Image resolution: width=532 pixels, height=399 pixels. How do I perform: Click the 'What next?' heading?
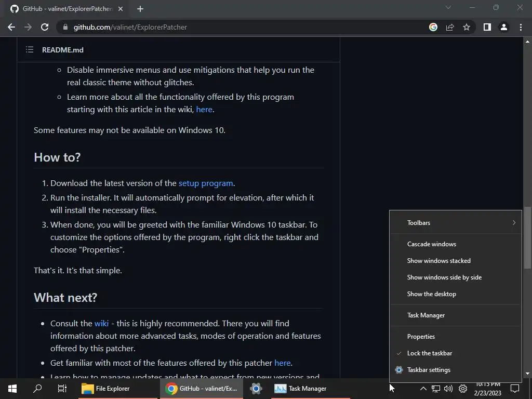pos(65,298)
